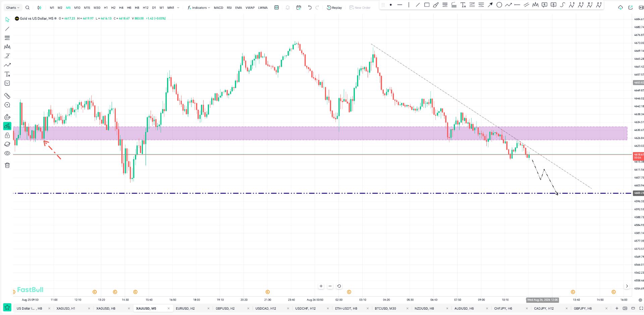The width and height of the screenshot is (644, 315).
Task: Expand the additional timeframes chevron
Action: click(x=178, y=7)
